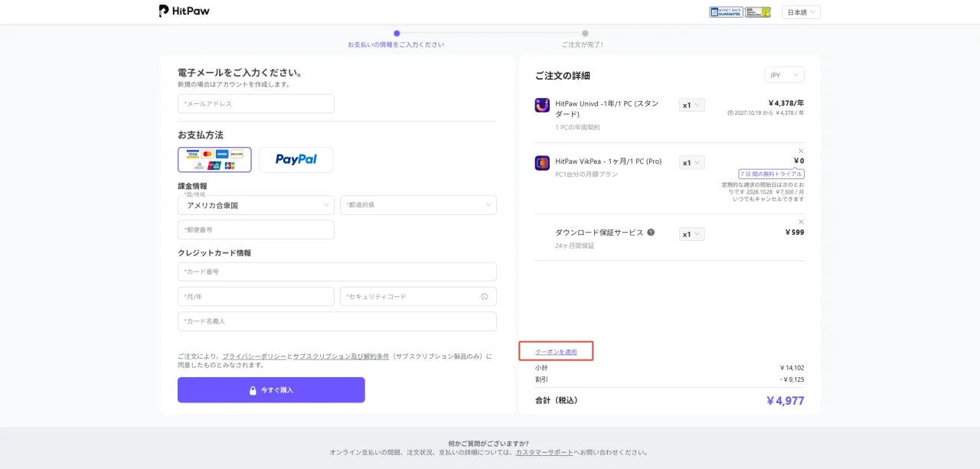Click the カード番号 card number field
Screen dimensions: 980x469
click(x=337, y=272)
